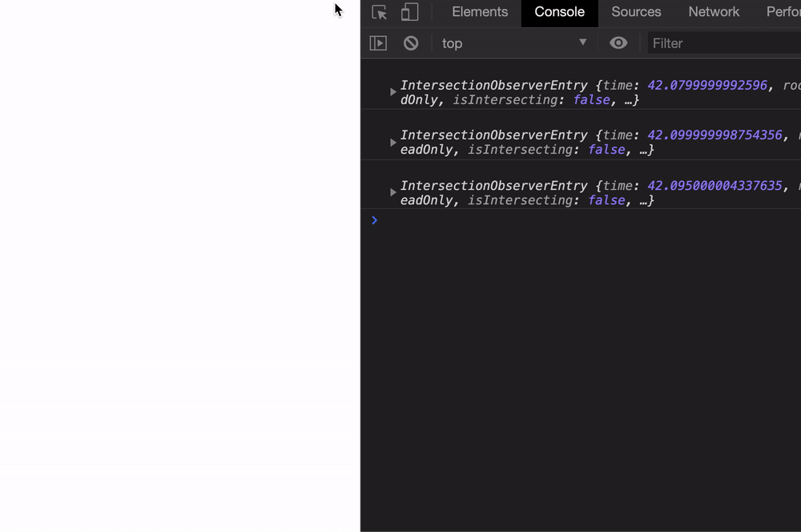Screen dimensions: 801x532
Task: Expand the third IntersectionObserverEntry log
Action: 392,192
